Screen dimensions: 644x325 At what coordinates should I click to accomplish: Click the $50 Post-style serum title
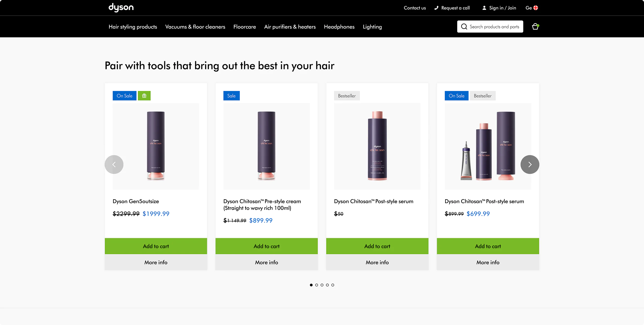tap(374, 201)
